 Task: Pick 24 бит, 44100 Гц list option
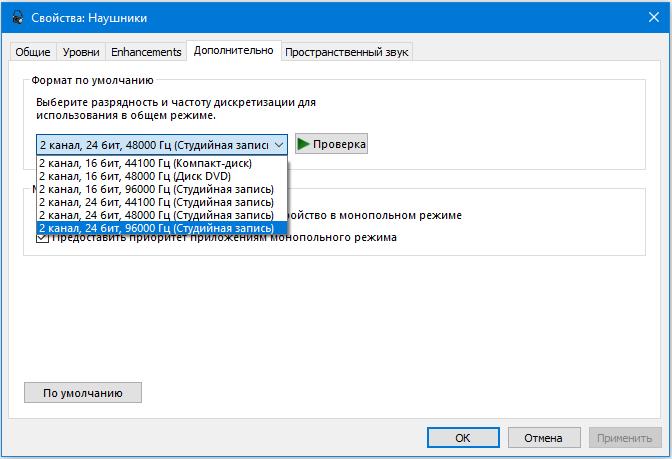click(155, 202)
